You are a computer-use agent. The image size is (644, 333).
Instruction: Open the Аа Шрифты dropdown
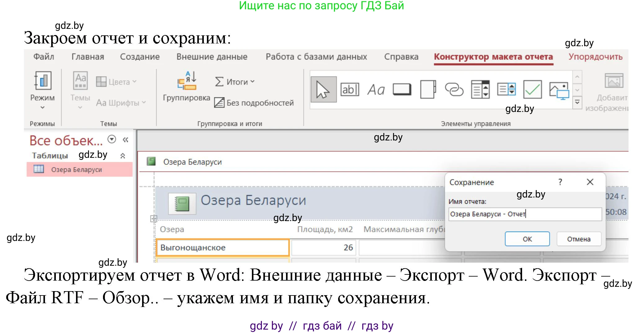[120, 103]
